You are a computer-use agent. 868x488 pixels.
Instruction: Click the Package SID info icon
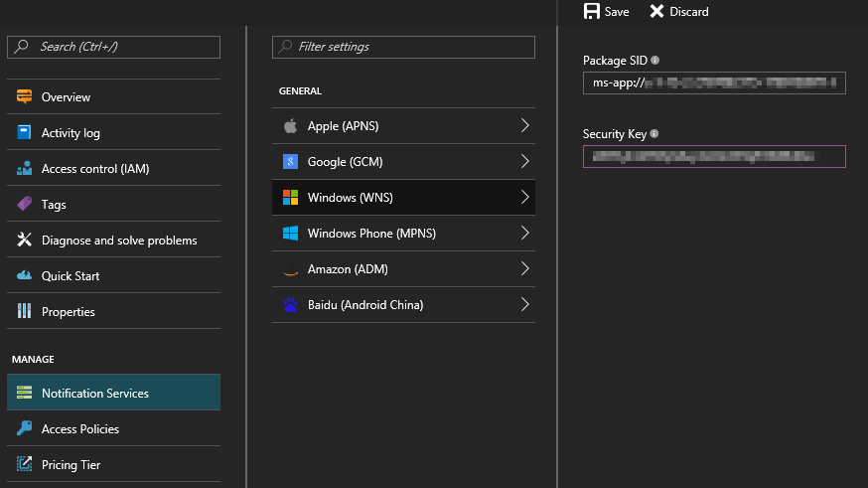(655, 61)
